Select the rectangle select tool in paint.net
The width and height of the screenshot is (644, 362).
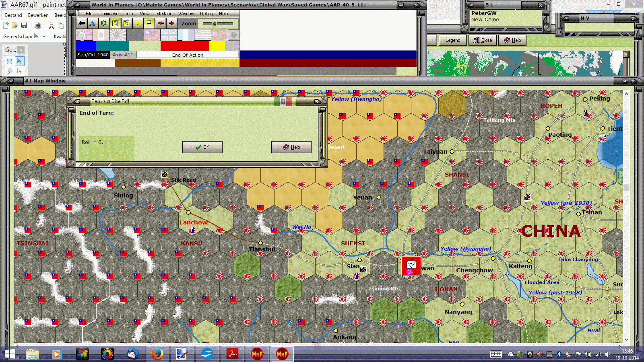click(10, 61)
